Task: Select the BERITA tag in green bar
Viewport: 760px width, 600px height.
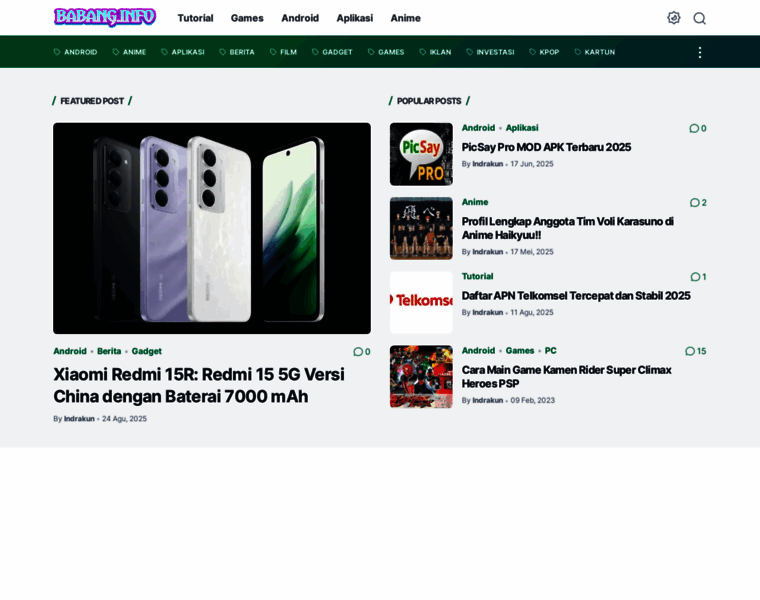Action: [x=237, y=52]
